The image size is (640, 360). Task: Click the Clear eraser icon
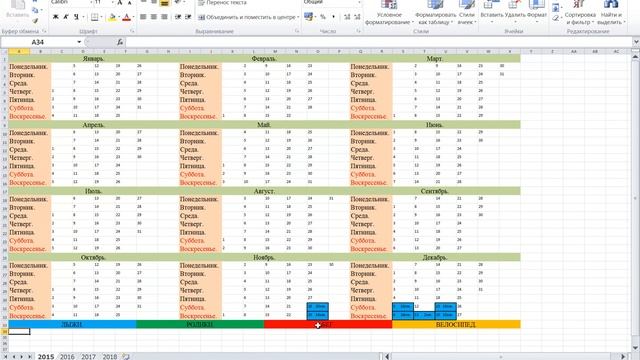click(556, 18)
